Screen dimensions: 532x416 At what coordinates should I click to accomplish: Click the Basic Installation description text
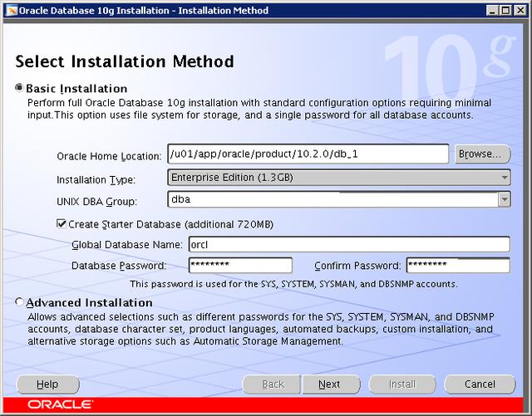click(259, 109)
